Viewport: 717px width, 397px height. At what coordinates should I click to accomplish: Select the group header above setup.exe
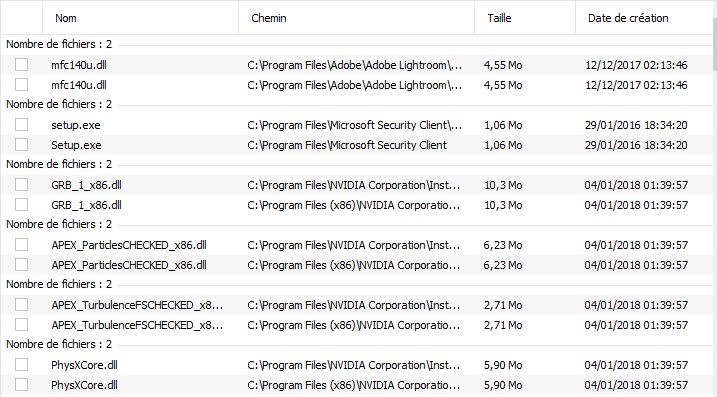tap(59, 104)
